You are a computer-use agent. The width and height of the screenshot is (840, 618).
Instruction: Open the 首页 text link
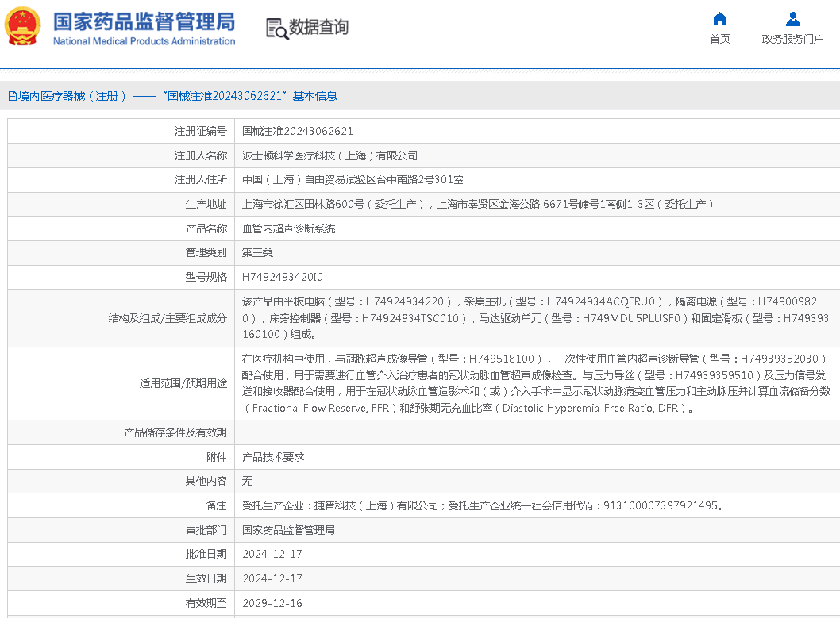(720, 39)
